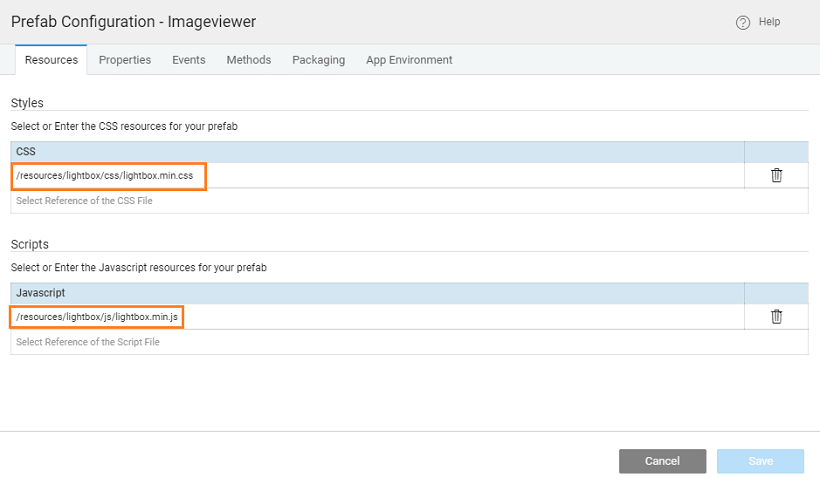Show the Packaging tab

(319, 60)
